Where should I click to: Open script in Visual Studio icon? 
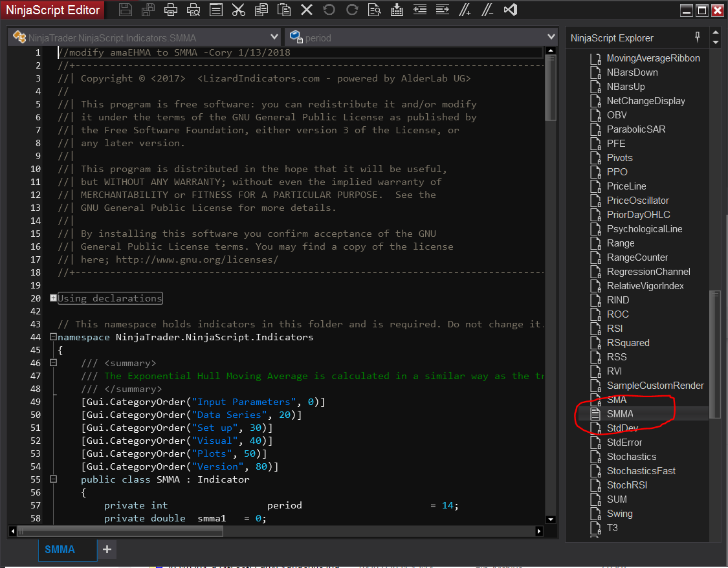click(x=510, y=10)
